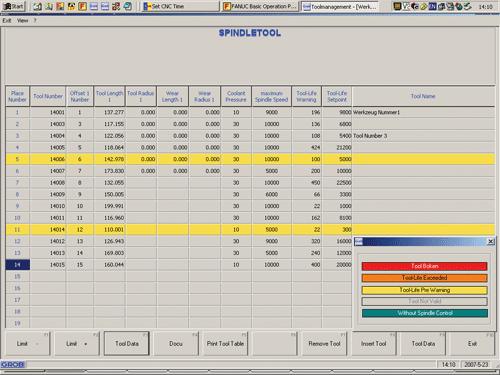500x375 pixels.
Task: Click the orange Tool-Life Exceeded legend swatch
Action: click(x=424, y=278)
